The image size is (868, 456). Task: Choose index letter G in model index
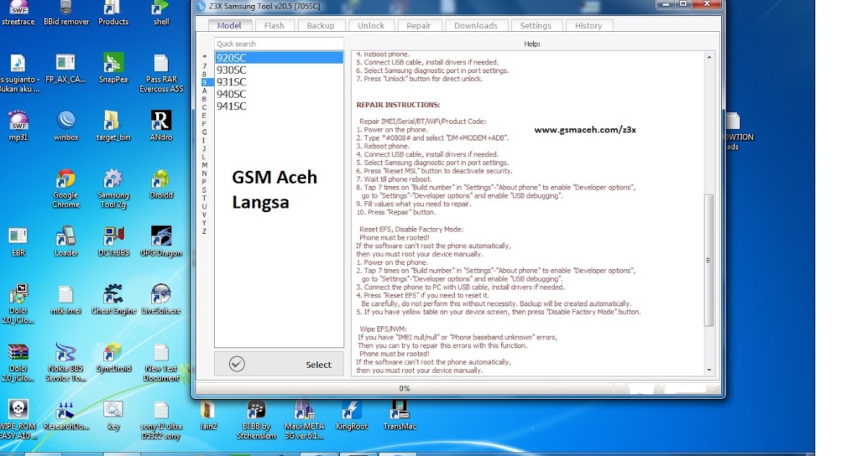point(205,132)
